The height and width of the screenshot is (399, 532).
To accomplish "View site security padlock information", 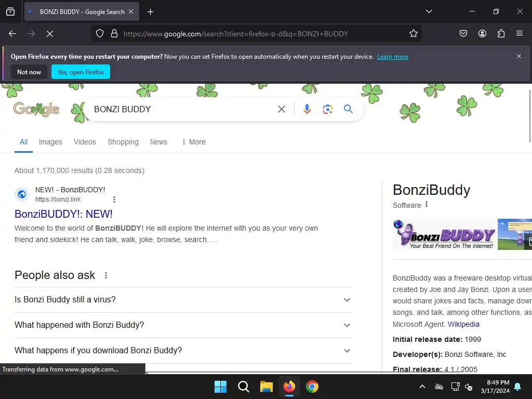I will tap(114, 34).
